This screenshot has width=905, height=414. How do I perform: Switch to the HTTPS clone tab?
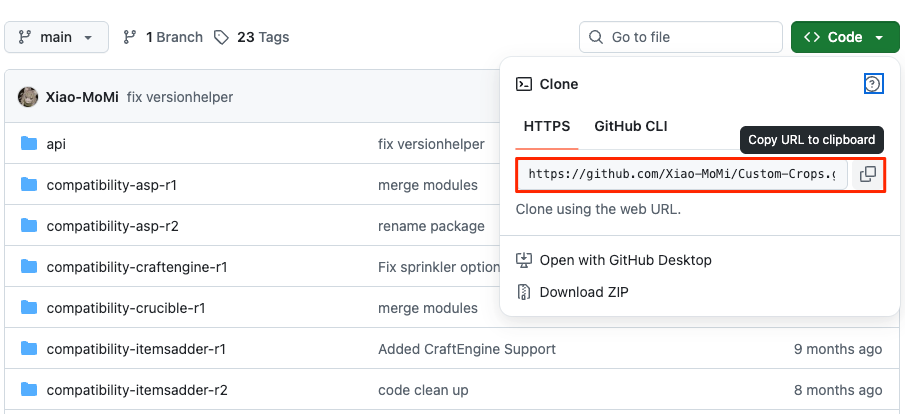(x=547, y=126)
